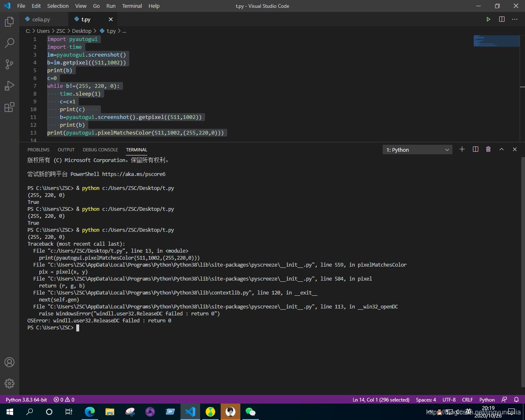This screenshot has width=525, height=420.
Task: Open WeChat from the taskbar
Action: coord(250,412)
